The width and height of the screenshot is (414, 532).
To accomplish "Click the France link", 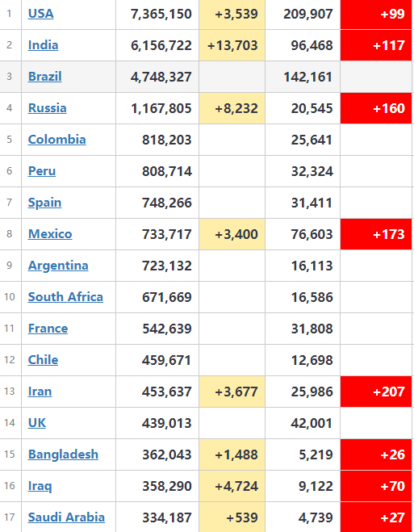I will 48,329.
